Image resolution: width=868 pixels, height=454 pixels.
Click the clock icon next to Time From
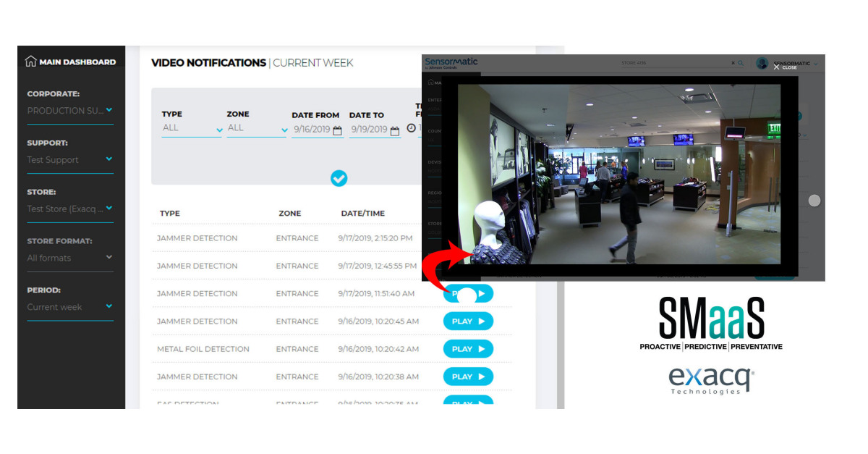(x=412, y=129)
